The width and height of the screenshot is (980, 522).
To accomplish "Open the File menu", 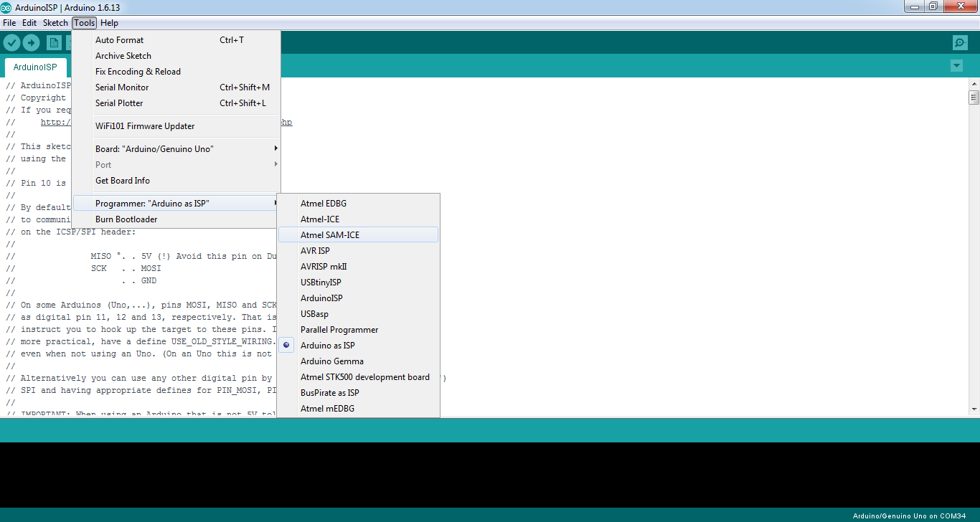I will point(9,23).
